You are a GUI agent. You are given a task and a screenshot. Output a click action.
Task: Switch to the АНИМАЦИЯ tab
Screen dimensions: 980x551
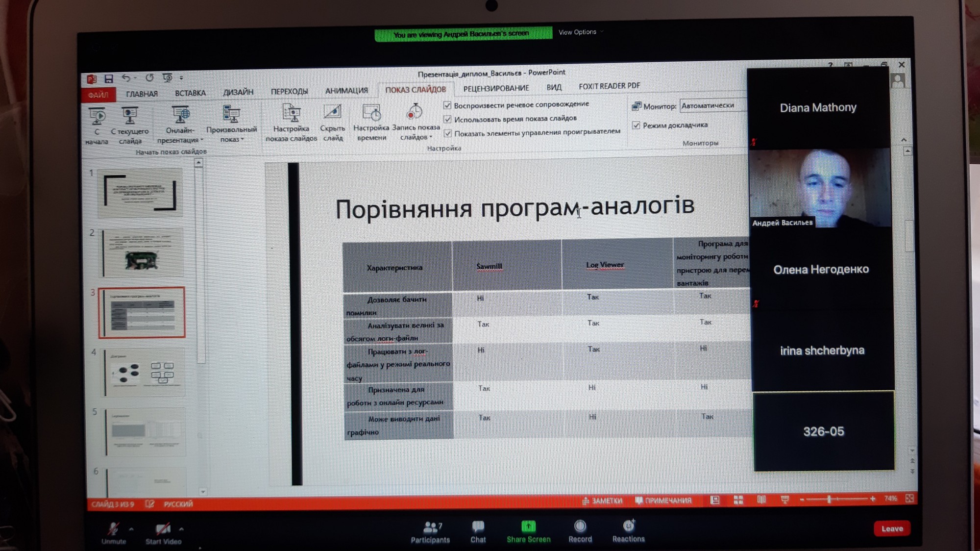coord(346,91)
